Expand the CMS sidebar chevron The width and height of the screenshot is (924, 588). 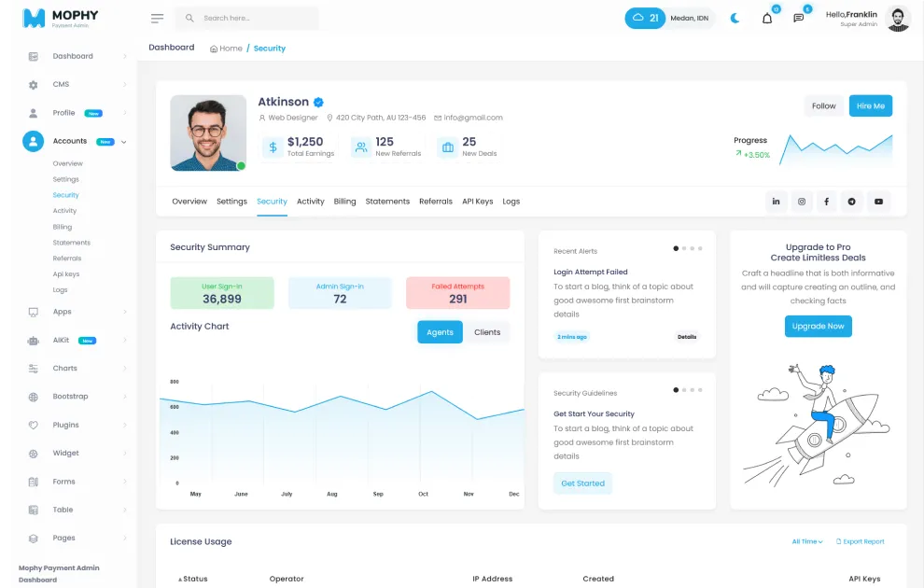pyautogui.click(x=124, y=85)
